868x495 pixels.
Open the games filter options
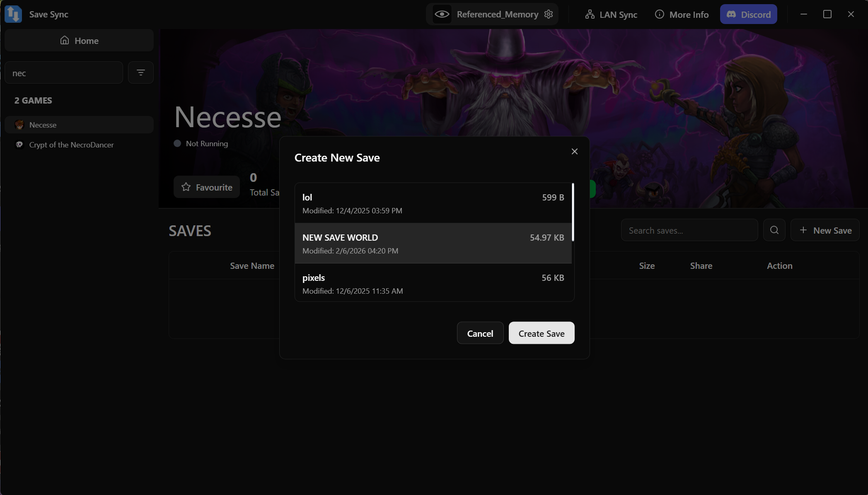pos(141,72)
